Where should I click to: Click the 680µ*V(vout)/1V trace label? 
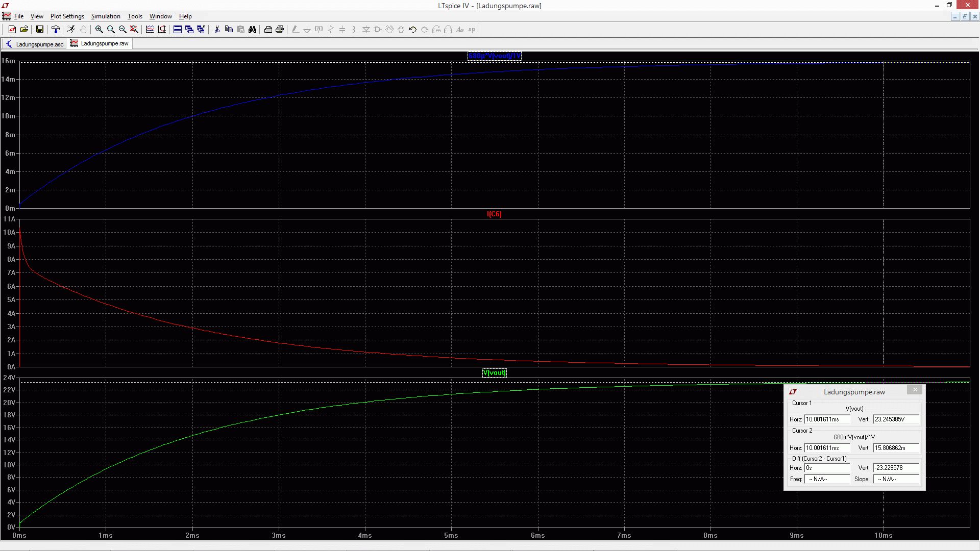click(x=494, y=56)
